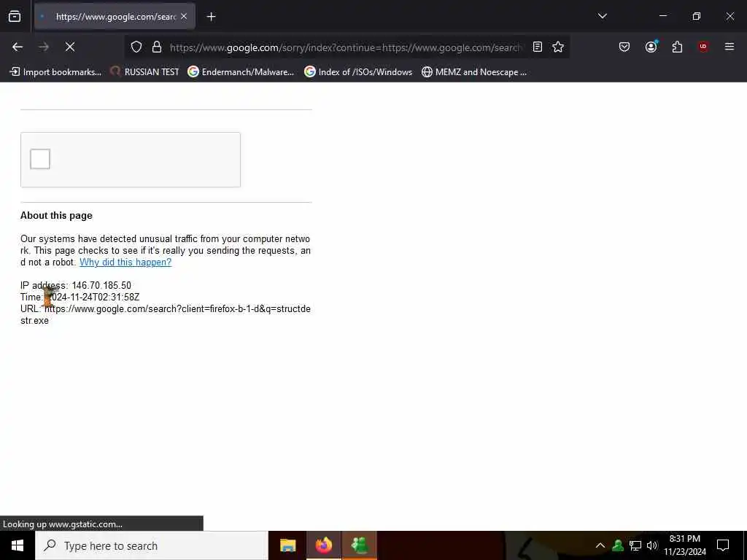The width and height of the screenshot is (747, 560).
Task: Toggle reader view icon
Action: click(538, 47)
